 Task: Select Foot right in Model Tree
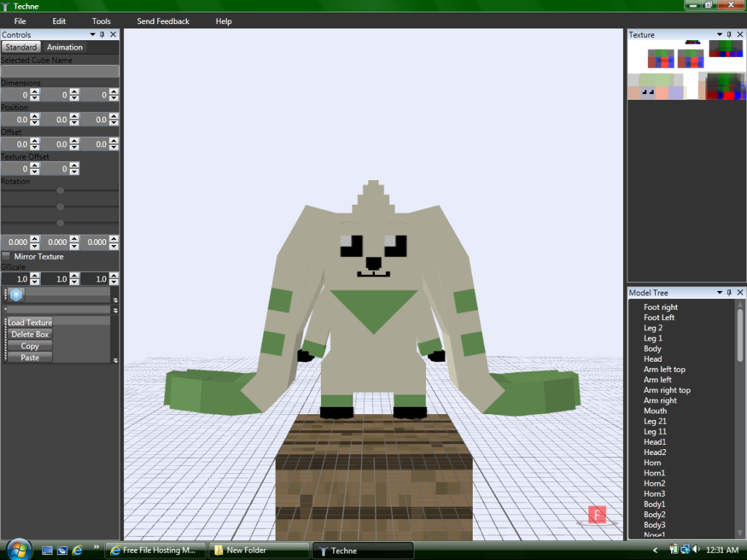[660, 307]
